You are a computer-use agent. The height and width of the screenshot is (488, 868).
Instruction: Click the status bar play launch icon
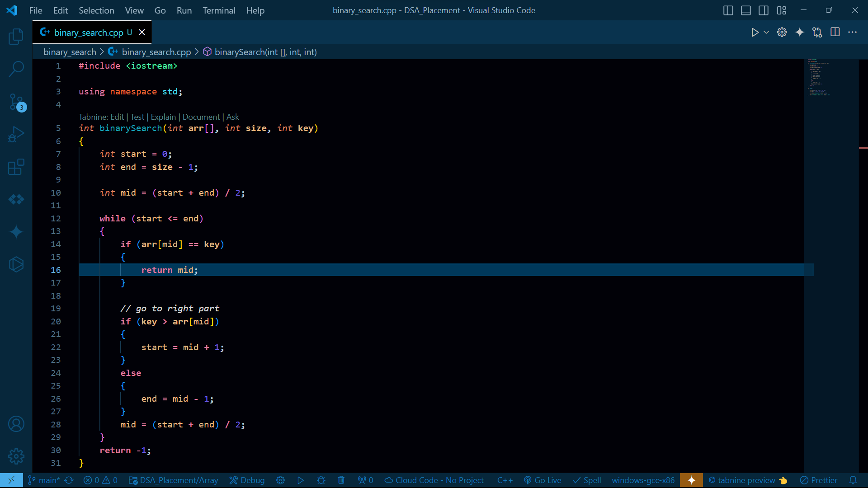pos(301,480)
